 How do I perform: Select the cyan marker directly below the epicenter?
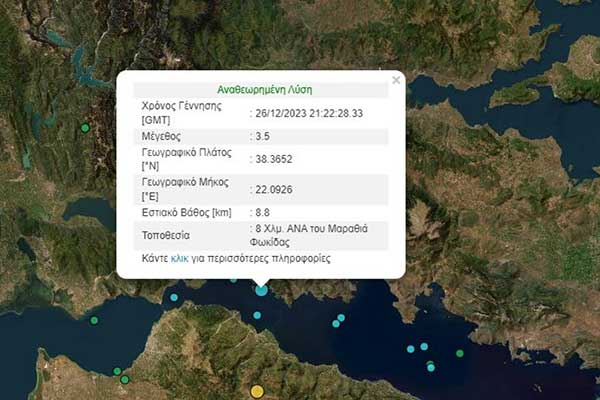click(x=257, y=315)
